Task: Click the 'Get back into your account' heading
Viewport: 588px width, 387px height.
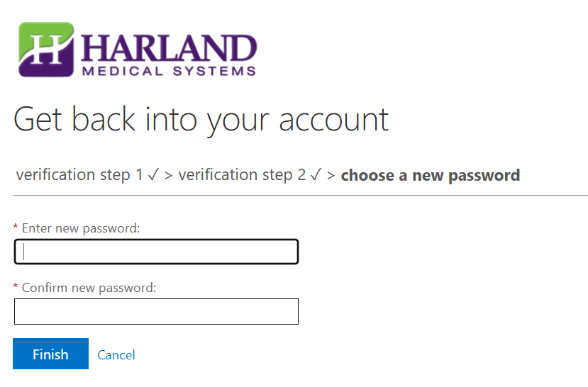Action: [x=201, y=119]
